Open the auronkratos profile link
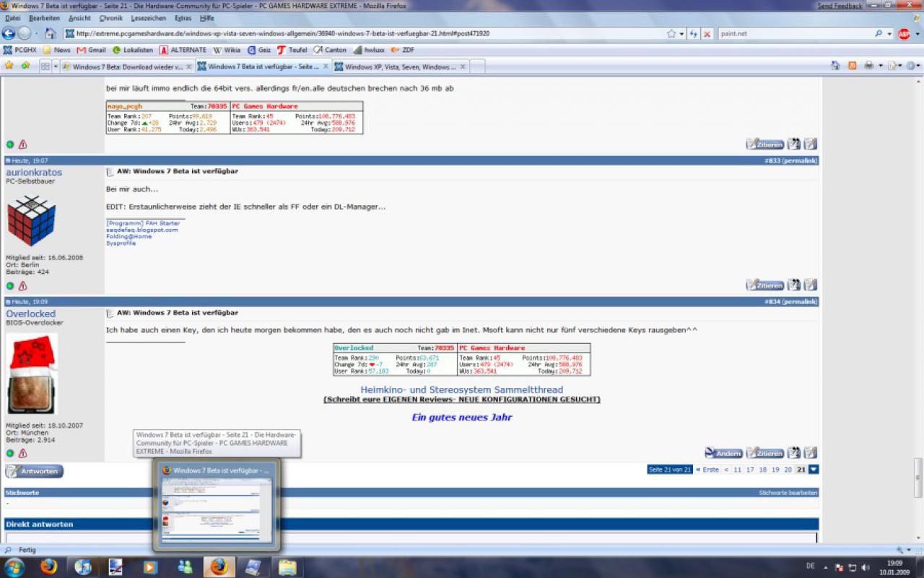Screen dimensions: 924x578 (x=34, y=172)
